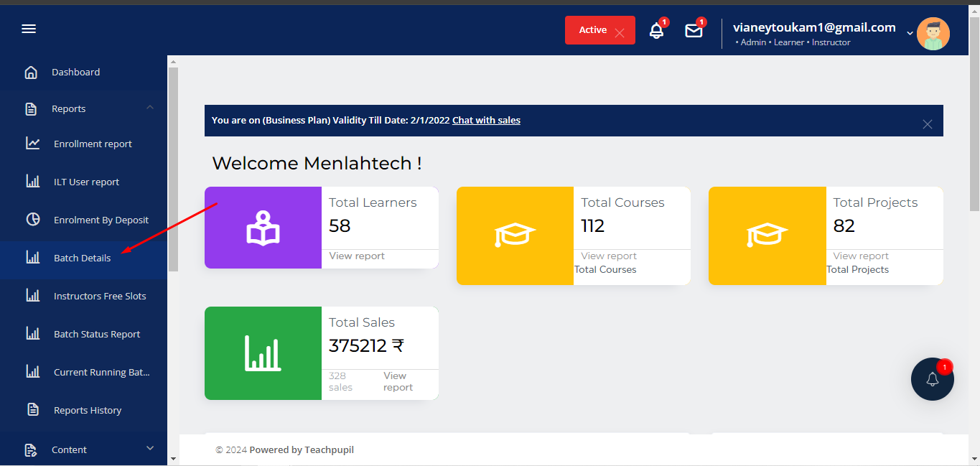Expand the Content menu section
The height and width of the screenshot is (466, 980).
pos(150,449)
